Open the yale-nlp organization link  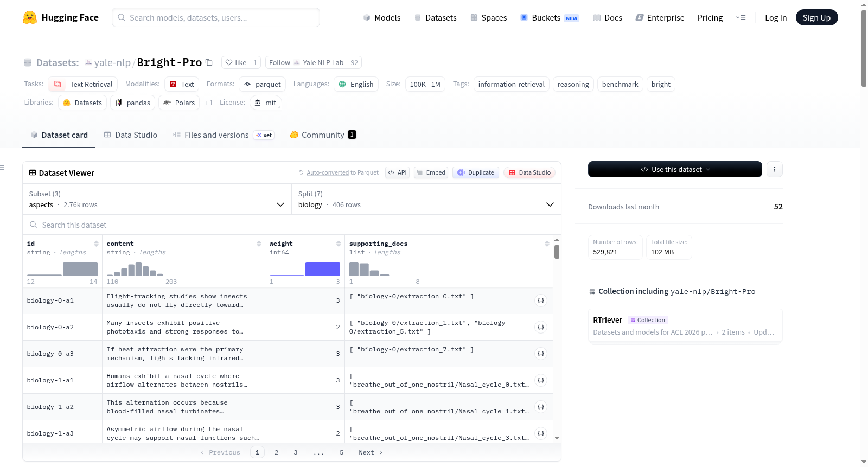point(112,62)
